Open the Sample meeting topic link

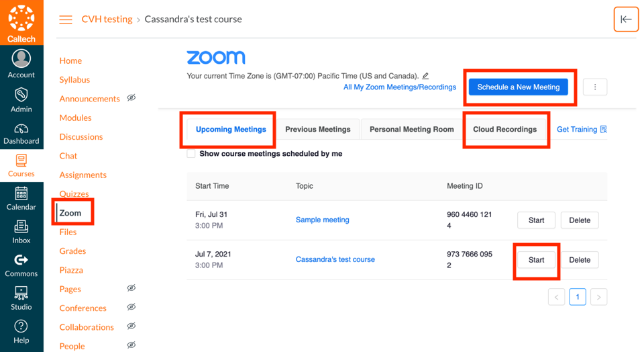(x=322, y=220)
